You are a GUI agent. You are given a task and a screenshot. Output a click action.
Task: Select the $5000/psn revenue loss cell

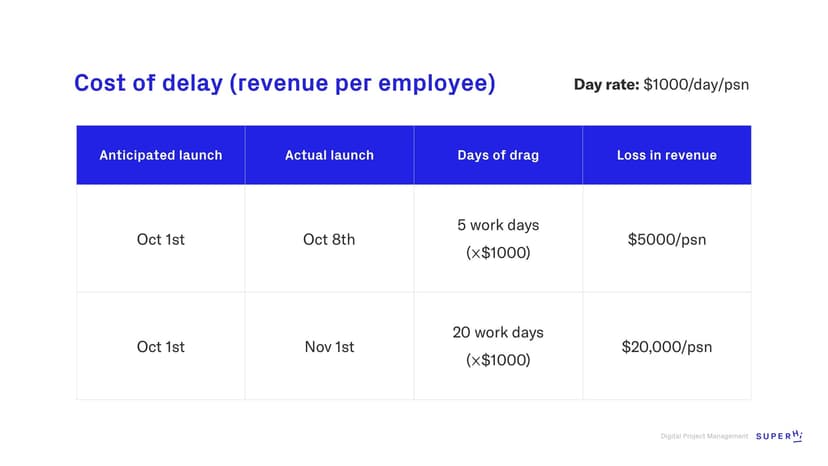[666, 239]
